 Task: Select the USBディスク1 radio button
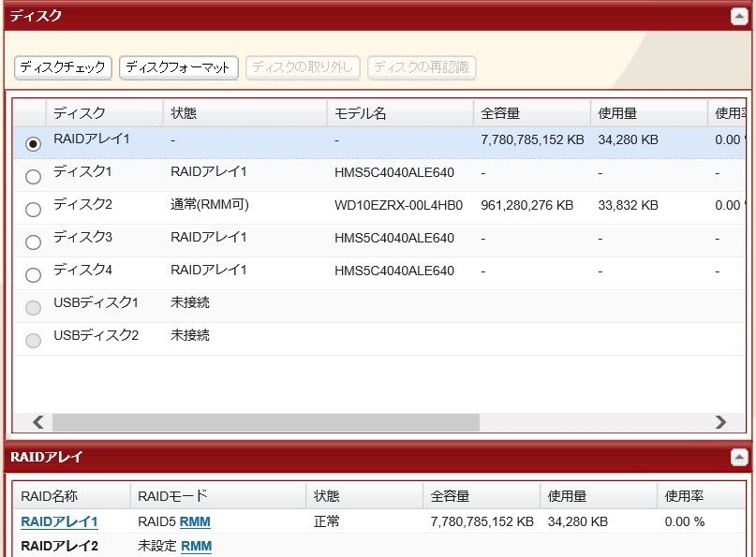point(33,307)
